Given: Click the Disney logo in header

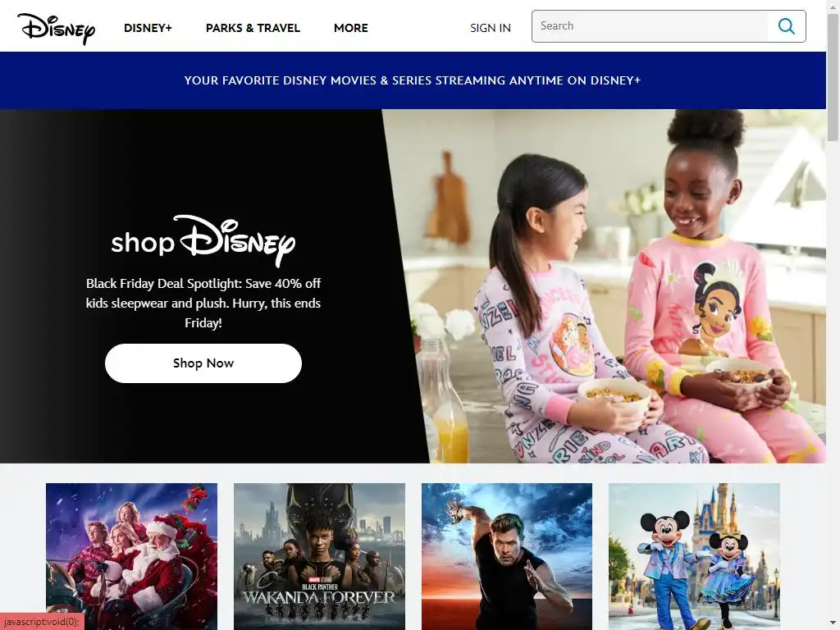Looking at the screenshot, I should coord(57,28).
